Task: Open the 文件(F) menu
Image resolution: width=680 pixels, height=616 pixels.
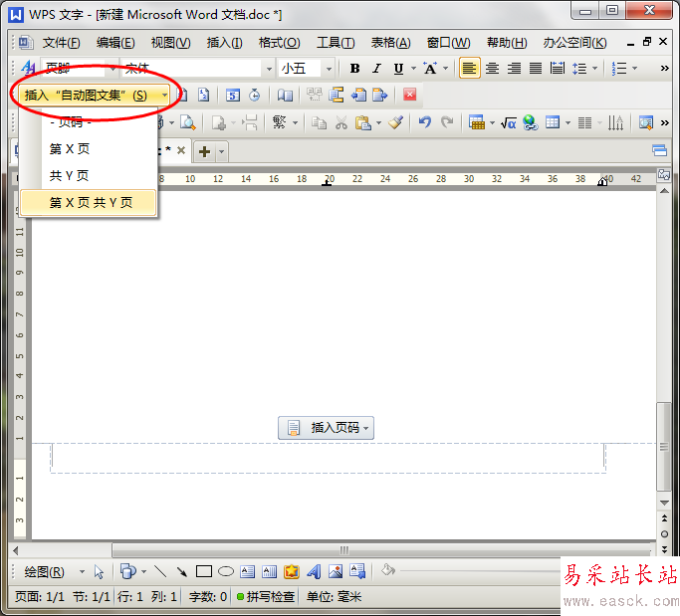Action: [x=61, y=43]
